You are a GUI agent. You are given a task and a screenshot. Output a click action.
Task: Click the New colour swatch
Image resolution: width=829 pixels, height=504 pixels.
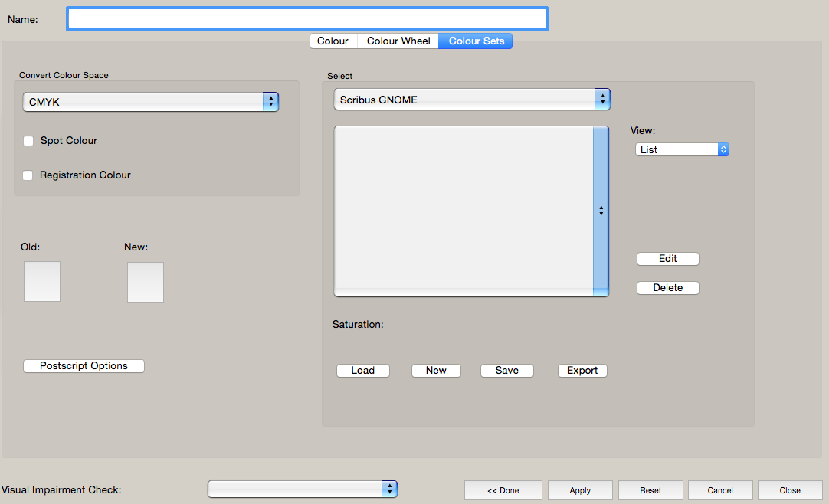[146, 282]
